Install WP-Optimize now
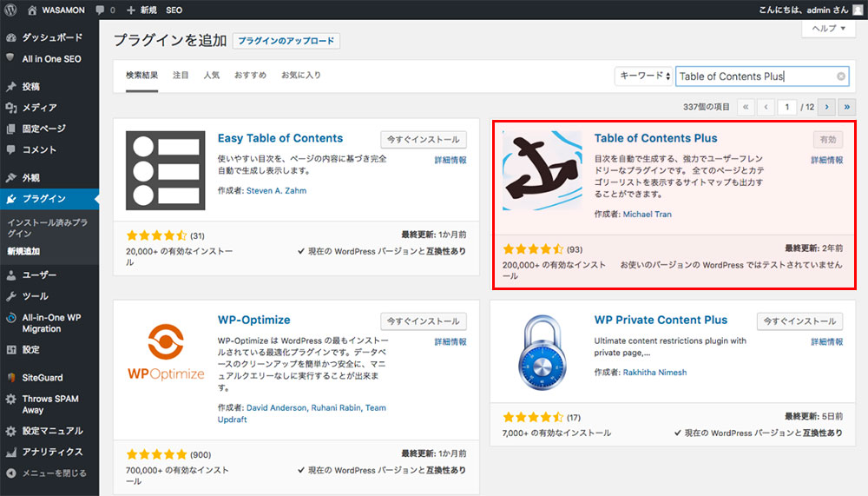Image resolution: width=868 pixels, height=496 pixels. (424, 321)
